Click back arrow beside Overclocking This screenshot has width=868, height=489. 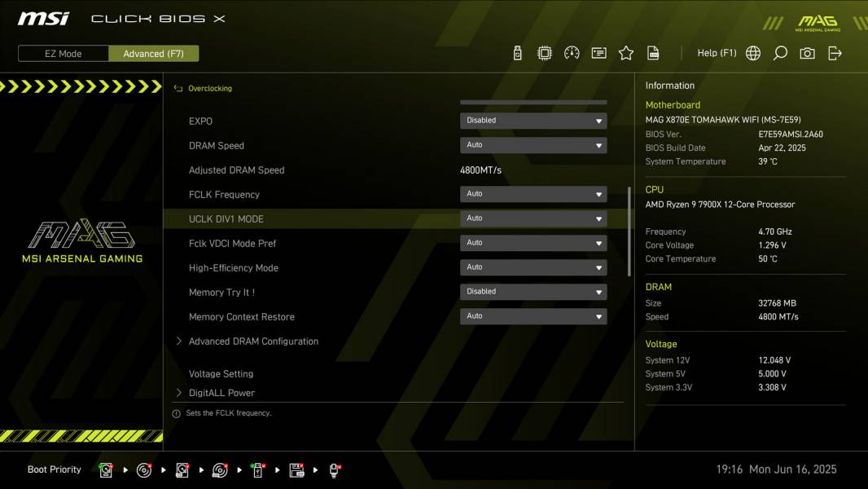coord(178,88)
